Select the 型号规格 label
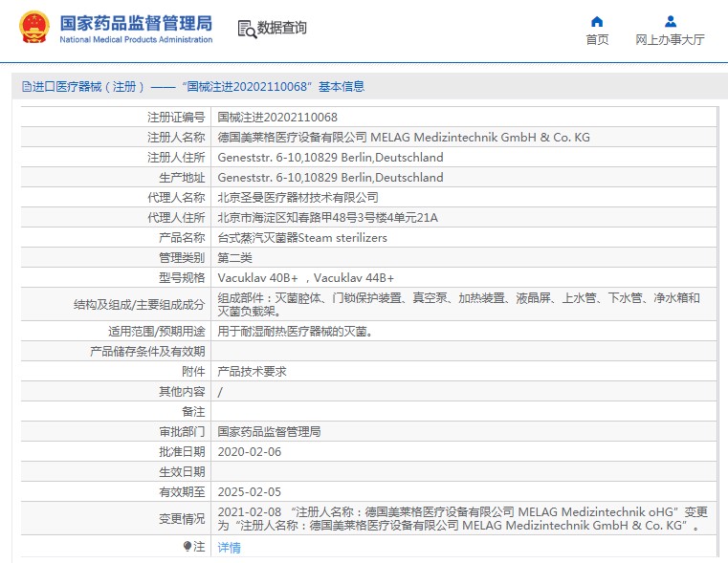728x563 pixels. pyautogui.click(x=182, y=278)
